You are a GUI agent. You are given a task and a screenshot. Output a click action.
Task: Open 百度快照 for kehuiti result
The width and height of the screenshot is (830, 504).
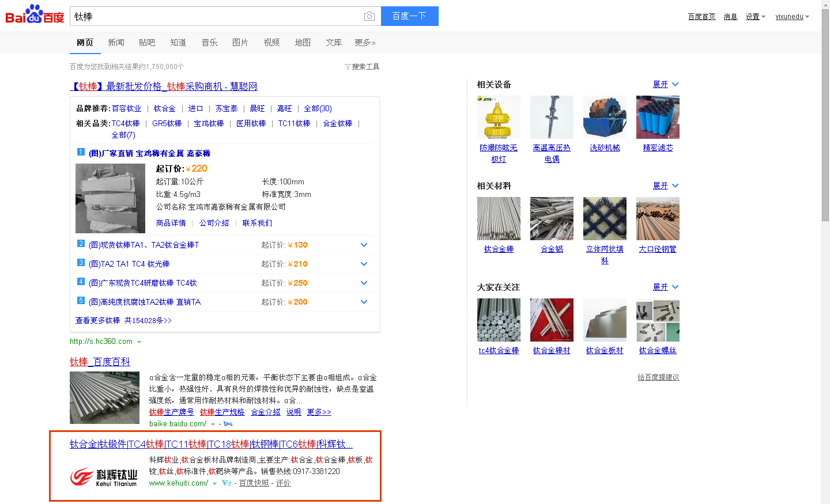pyautogui.click(x=254, y=483)
